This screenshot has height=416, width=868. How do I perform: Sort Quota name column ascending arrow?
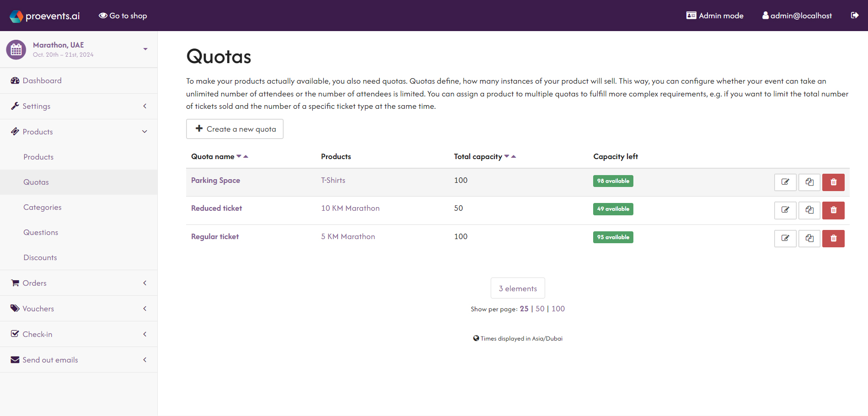246,156
